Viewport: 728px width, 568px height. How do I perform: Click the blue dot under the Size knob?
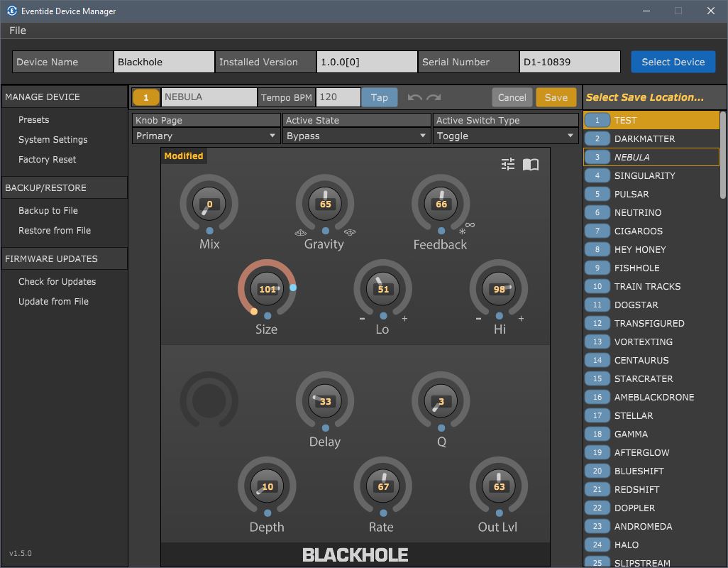pyautogui.click(x=268, y=316)
